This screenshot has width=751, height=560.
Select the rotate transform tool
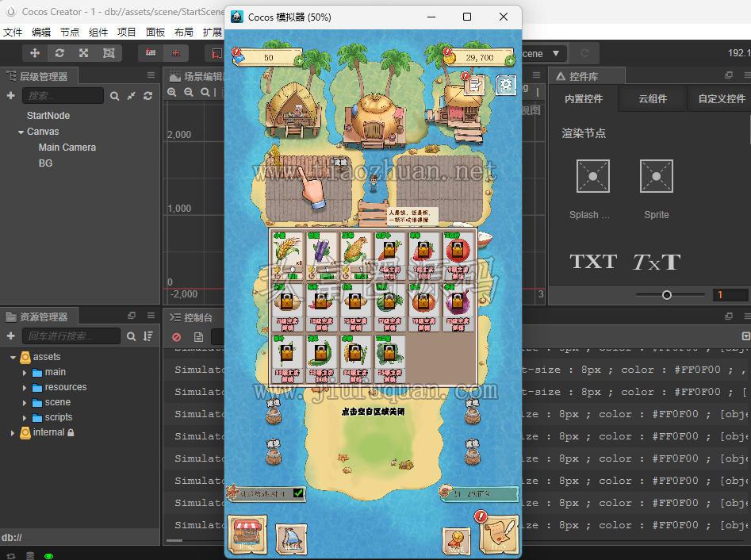(59, 53)
